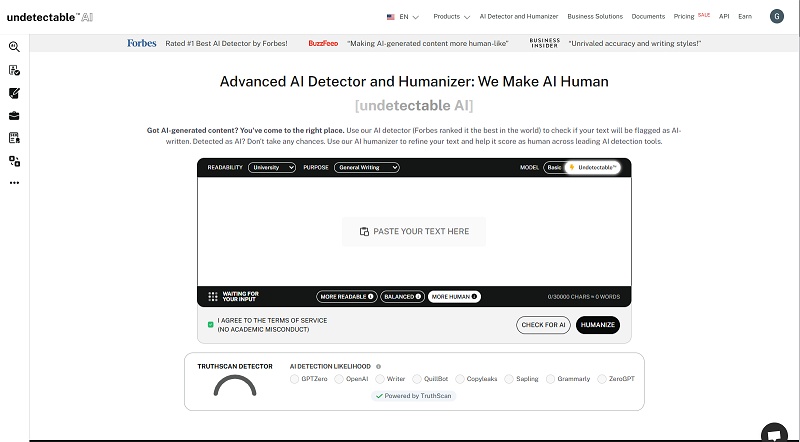
Task: Select the Copyleaks detector indicator
Action: (460, 379)
